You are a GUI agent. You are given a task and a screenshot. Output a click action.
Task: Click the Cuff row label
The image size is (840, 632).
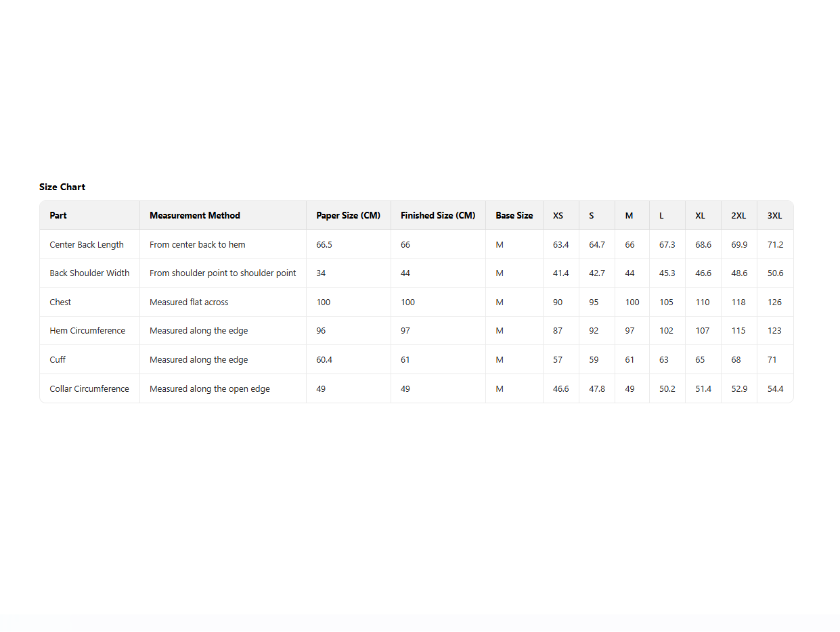58,359
